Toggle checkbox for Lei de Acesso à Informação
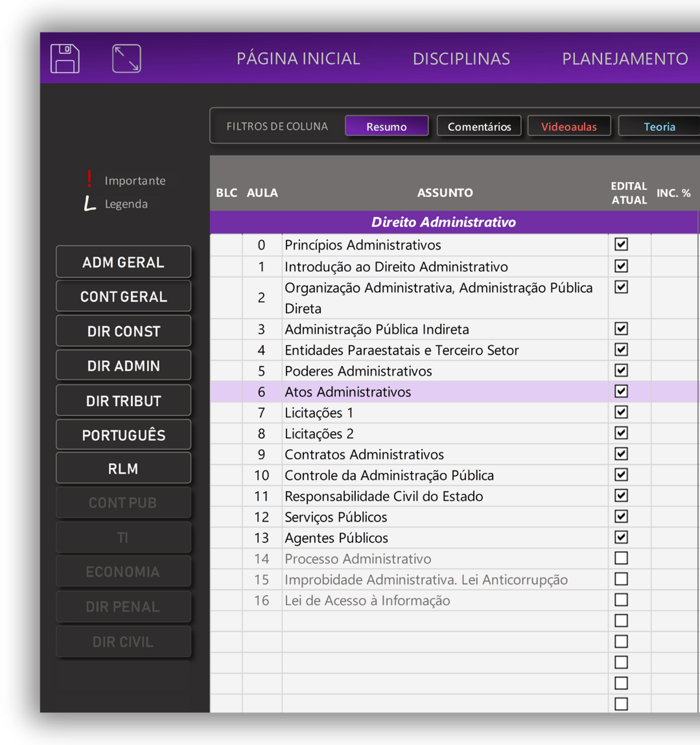The height and width of the screenshot is (745, 700). [621, 600]
